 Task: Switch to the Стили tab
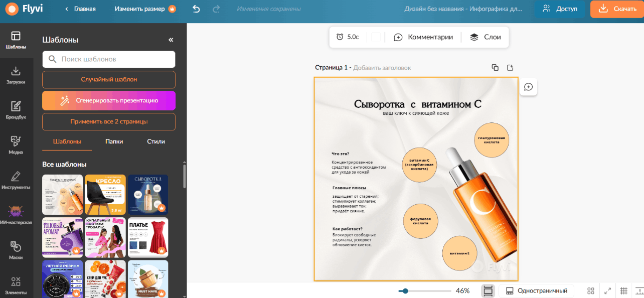(x=156, y=141)
